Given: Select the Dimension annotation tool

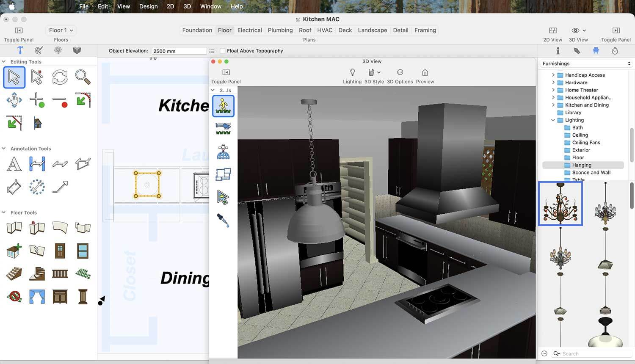Looking at the screenshot, I should 37,164.
